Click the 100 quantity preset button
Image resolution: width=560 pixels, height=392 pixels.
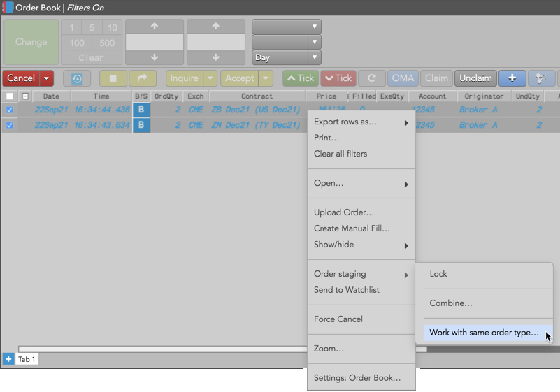pyautogui.click(x=78, y=43)
